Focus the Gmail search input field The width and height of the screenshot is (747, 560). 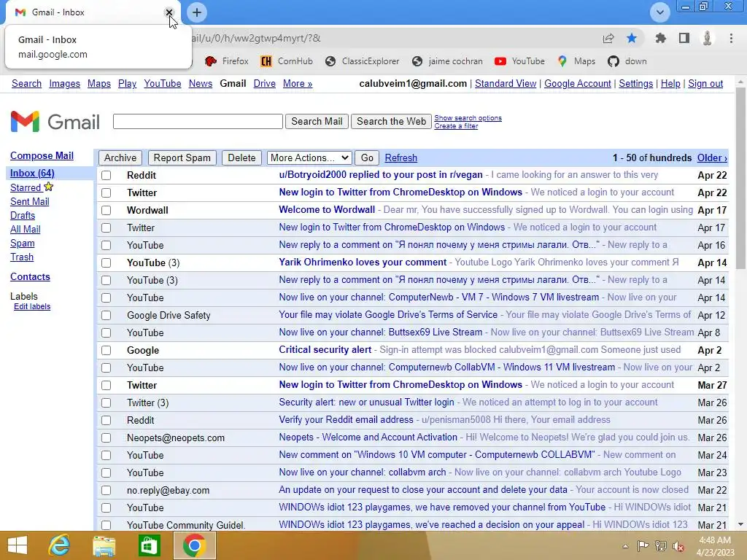198,122
